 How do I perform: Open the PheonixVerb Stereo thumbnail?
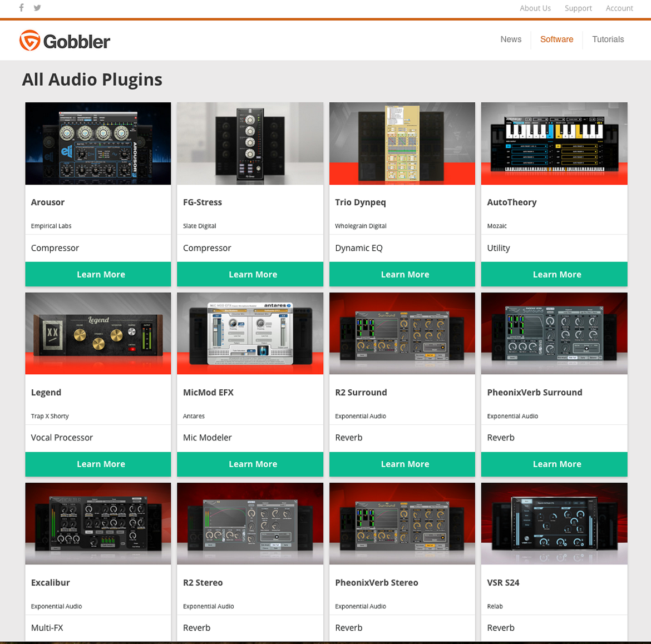[402, 523]
